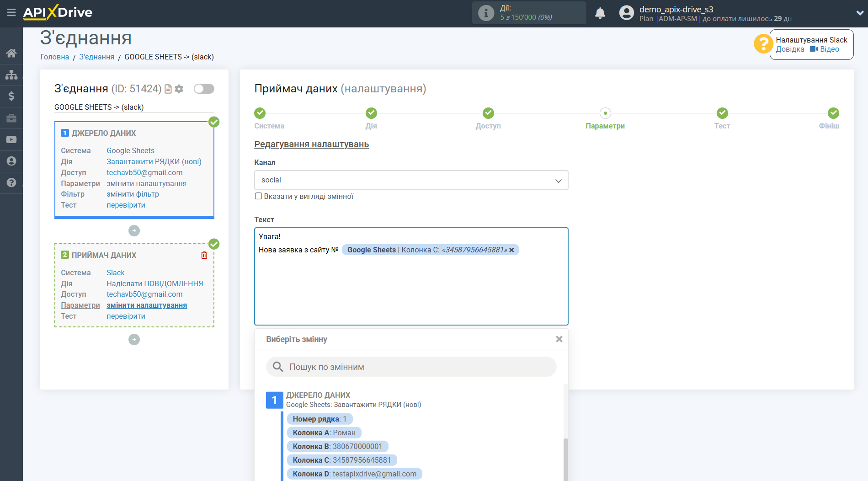Expand the account dropdown chevron
The height and width of the screenshot is (481, 868).
point(859,13)
